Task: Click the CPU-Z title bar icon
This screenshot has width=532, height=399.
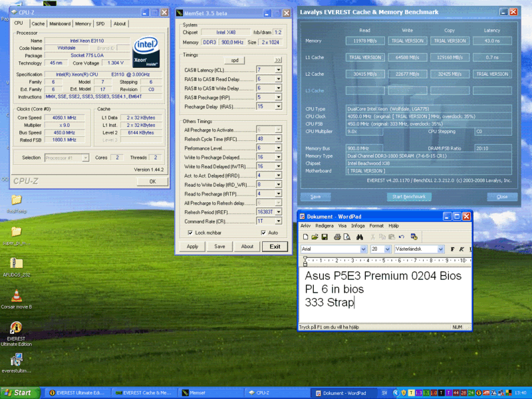Action: pos(14,13)
